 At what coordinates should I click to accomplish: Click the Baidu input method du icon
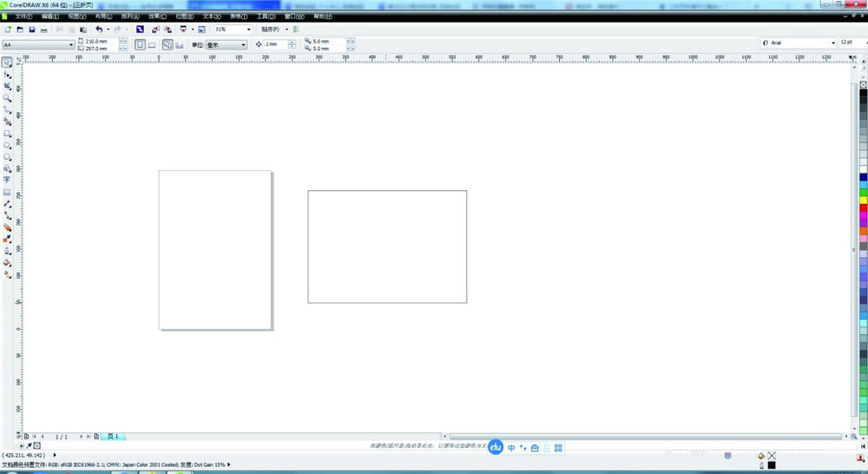[x=496, y=447]
